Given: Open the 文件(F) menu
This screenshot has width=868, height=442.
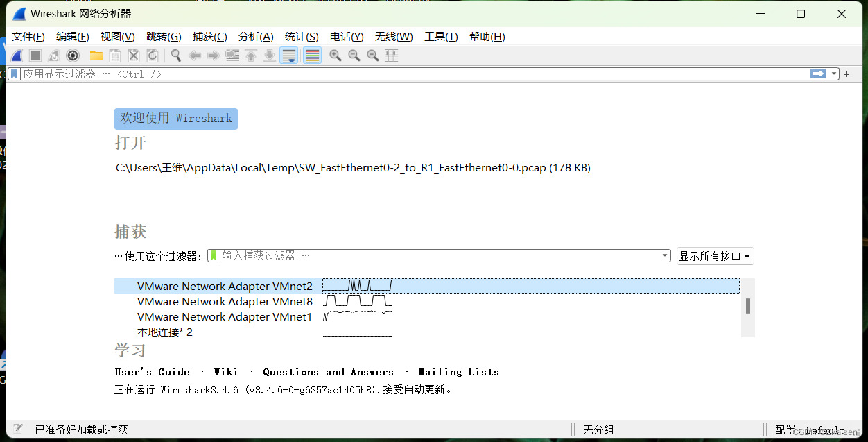Looking at the screenshot, I should 28,37.
